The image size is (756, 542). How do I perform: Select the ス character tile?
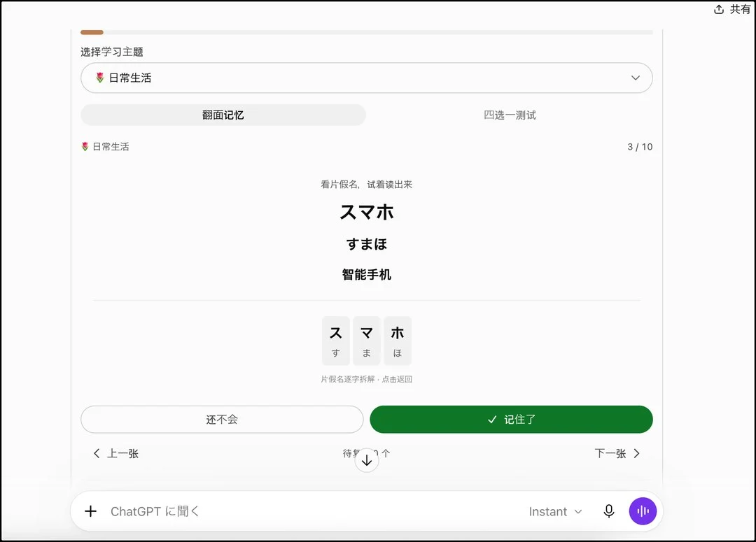(x=335, y=341)
